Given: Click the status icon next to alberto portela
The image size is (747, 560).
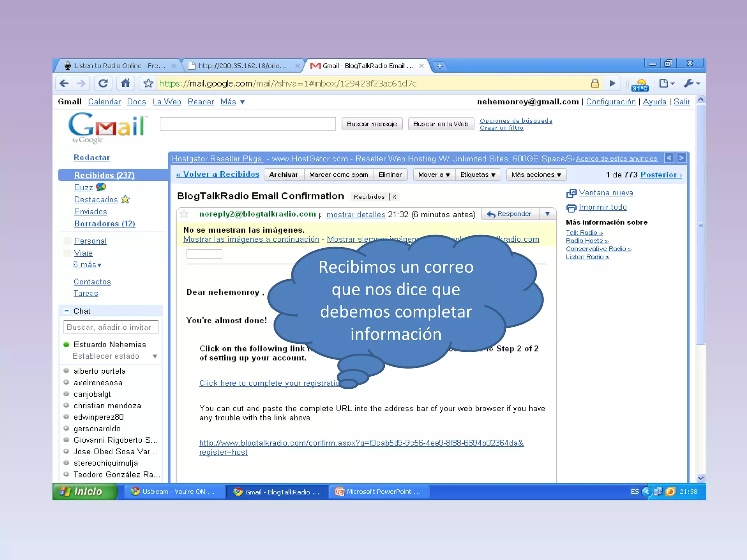Looking at the screenshot, I should [x=66, y=371].
